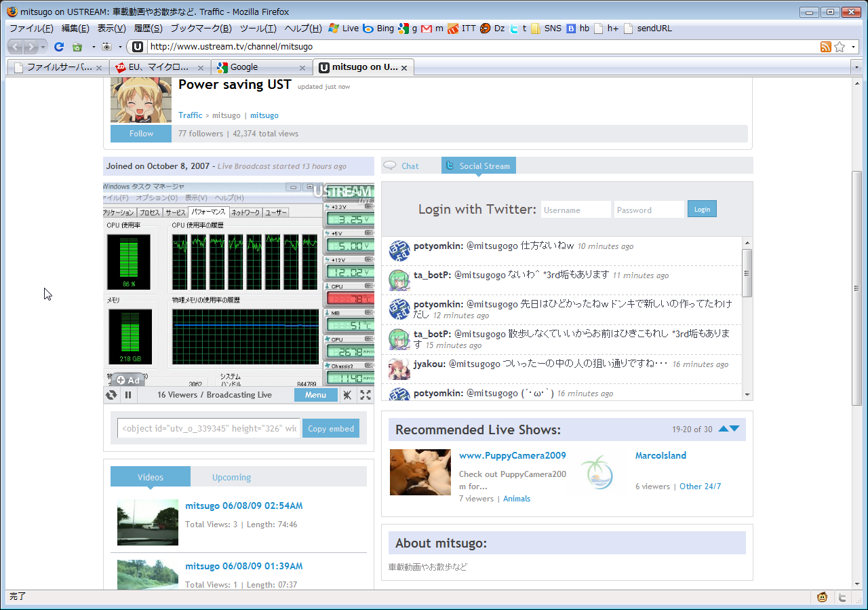Open the Twitter 't' bookmark
This screenshot has width=868, height=610.
pos(518,28)
